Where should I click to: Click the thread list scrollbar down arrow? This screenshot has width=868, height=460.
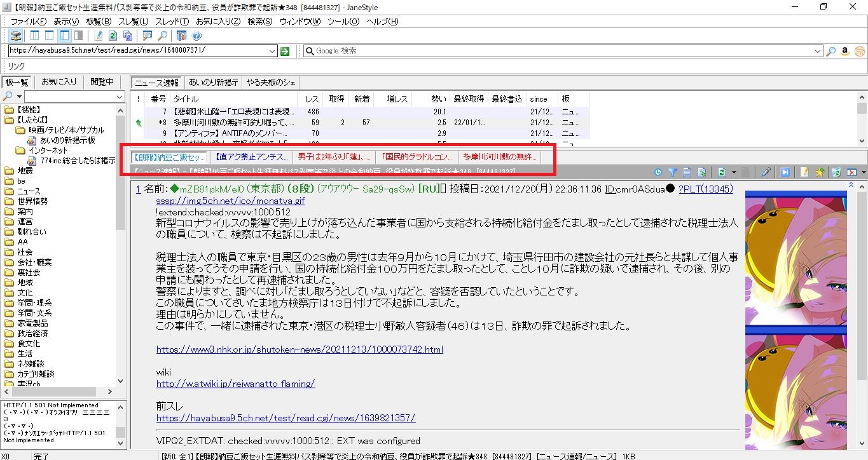pos(862,141)
